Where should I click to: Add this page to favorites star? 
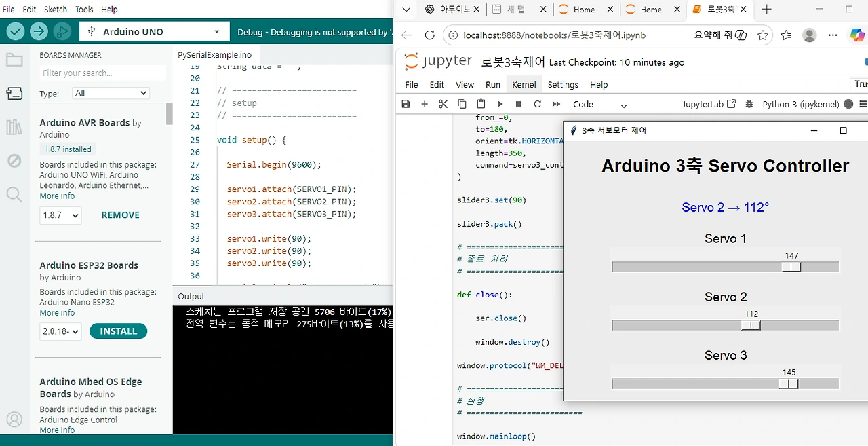763,35
